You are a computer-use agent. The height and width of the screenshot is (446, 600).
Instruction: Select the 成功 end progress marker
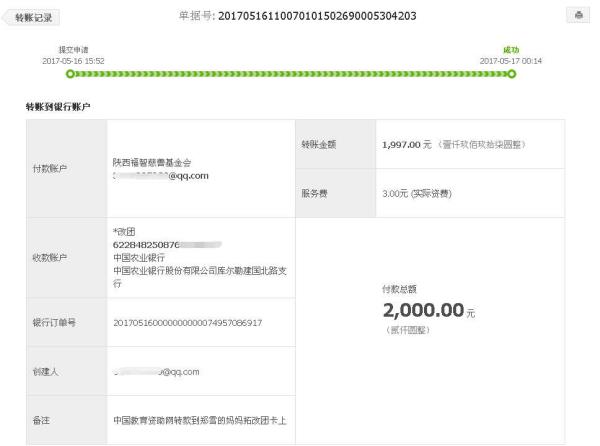[x=512, y=74]
